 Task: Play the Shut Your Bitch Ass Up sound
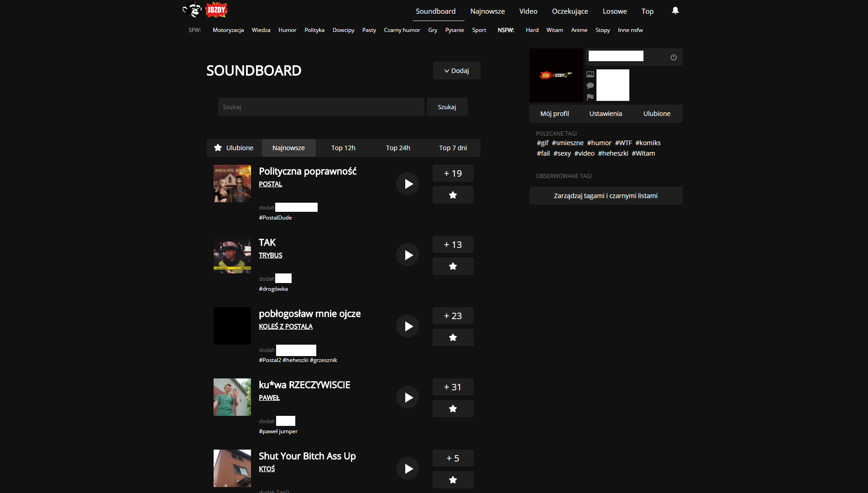click(x=408, y=468)
